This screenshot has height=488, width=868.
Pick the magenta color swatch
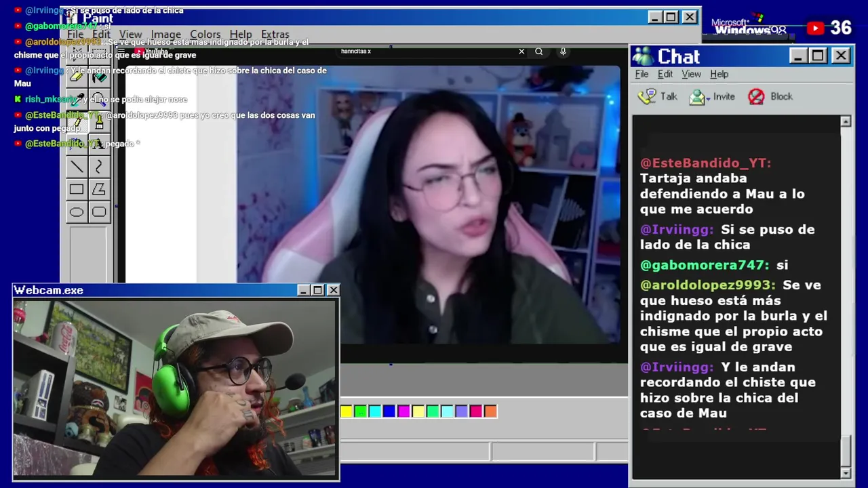click(x=403, y=411)
